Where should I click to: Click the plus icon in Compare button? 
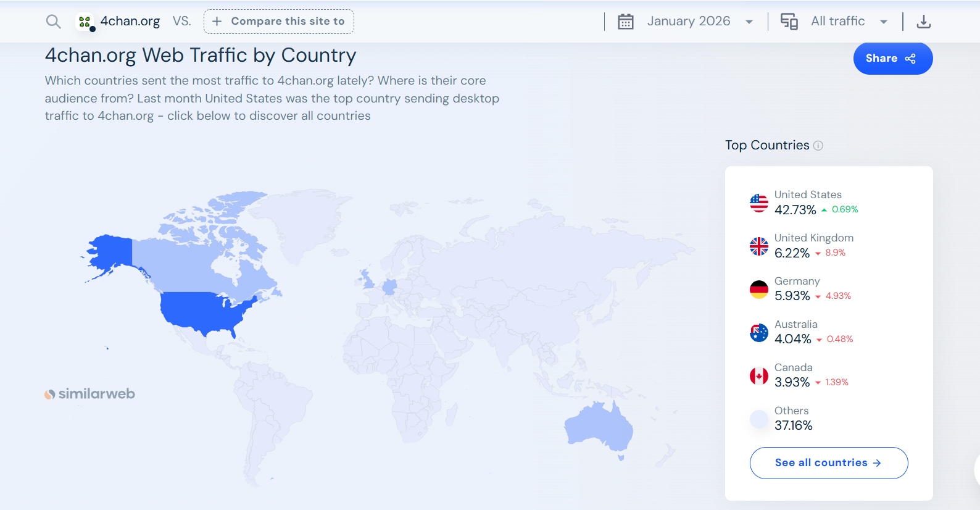coord(217,22)
